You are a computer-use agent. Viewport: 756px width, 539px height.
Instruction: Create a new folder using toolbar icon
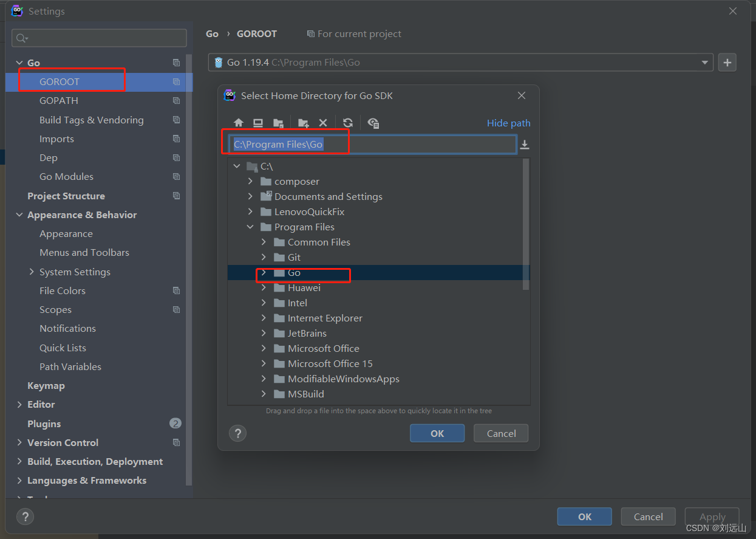pyautogui.click(x=303, y=123)
